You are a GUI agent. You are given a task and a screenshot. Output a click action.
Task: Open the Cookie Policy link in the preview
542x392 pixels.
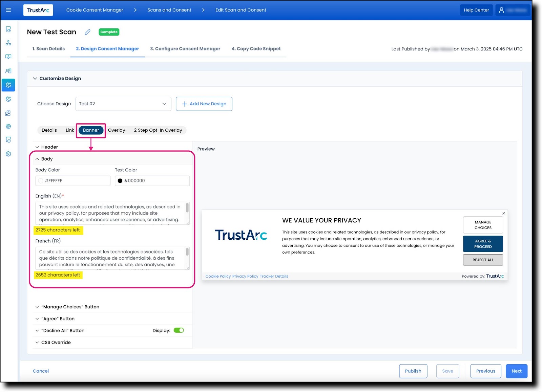tap(218, 276)
